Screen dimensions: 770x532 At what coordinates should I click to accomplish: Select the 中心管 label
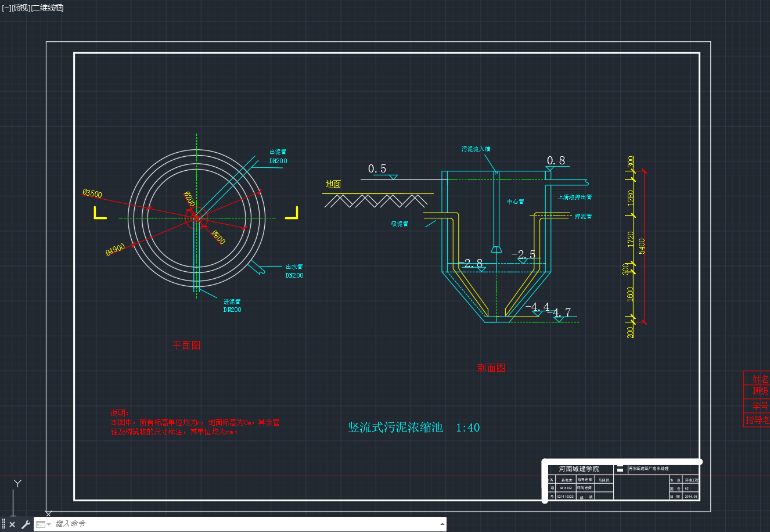coord(516,202)
